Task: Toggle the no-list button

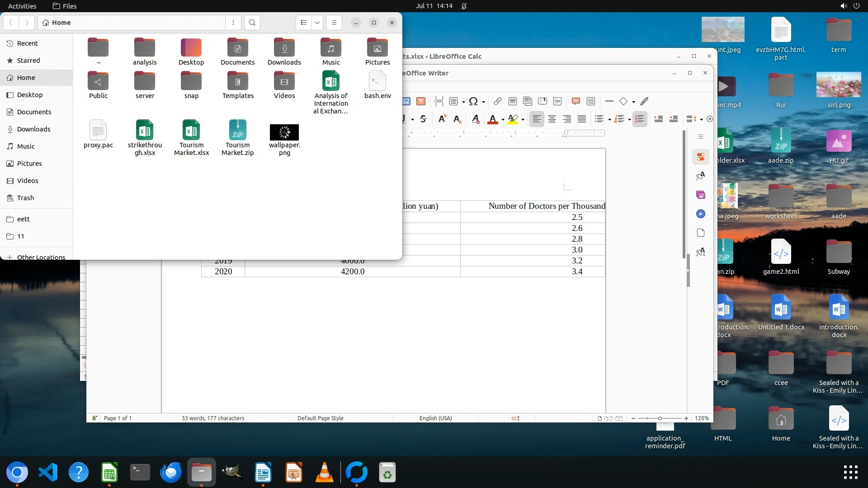Action: point(639,119)
